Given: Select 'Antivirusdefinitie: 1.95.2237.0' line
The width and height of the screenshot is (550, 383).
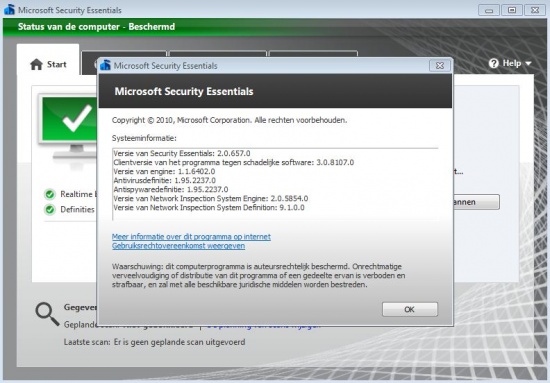Looking at the screenshot, I should tap(165, 181).
